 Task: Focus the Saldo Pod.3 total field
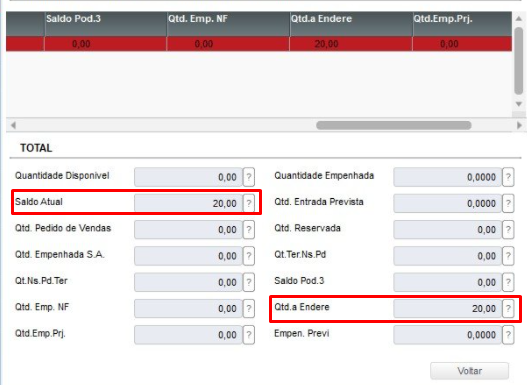pos(448,282)
